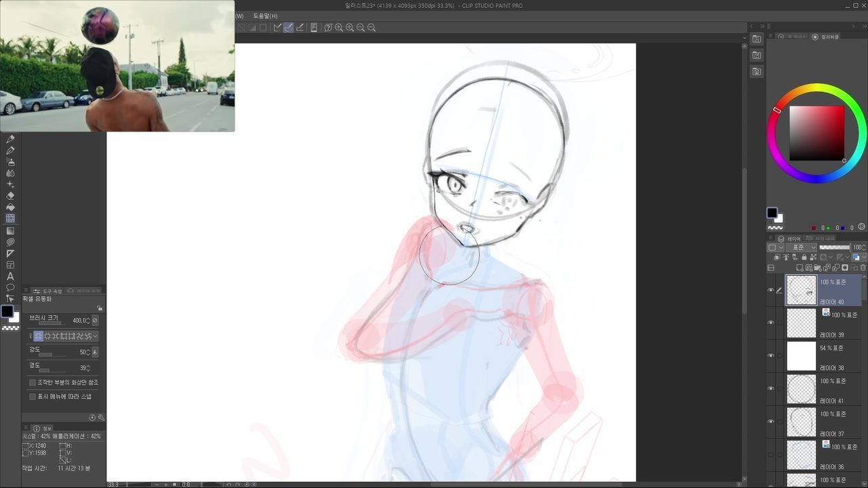868x488 pixels.
Task: Click the strength 강도 dynamics button
Action: [95, 352]
